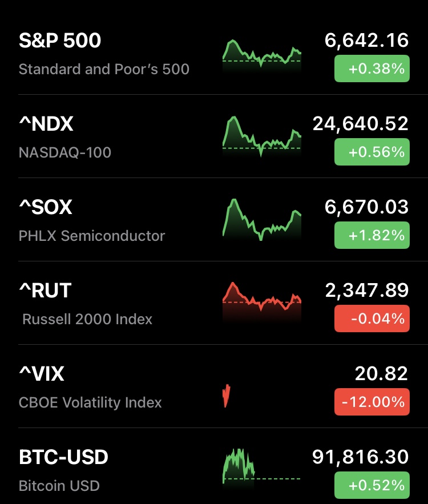Toggle the Russell 2000 -0.04% badge
Screen dimensions: 428x504
(372, 318)
